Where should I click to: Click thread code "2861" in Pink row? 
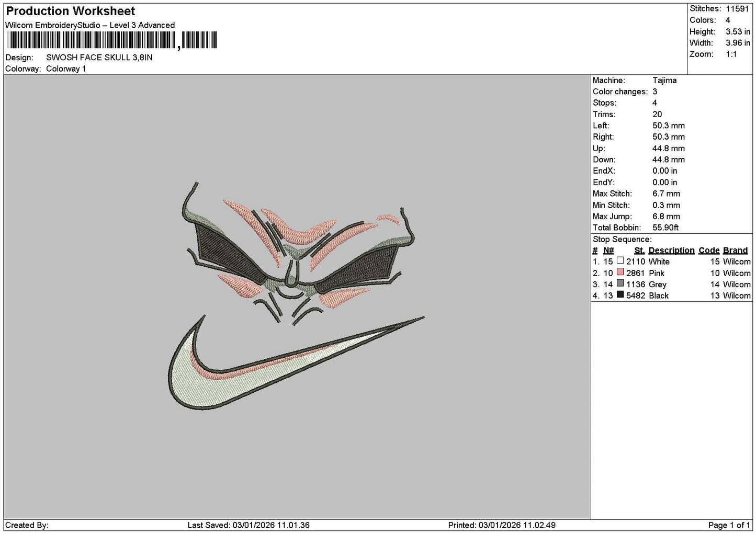[x=636, y=274]
